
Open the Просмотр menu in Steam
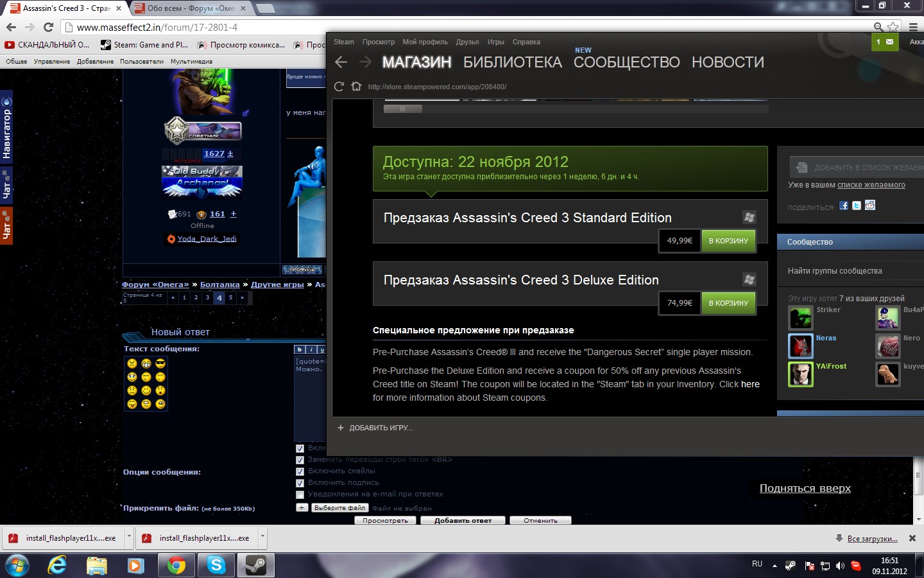[378, 42]
